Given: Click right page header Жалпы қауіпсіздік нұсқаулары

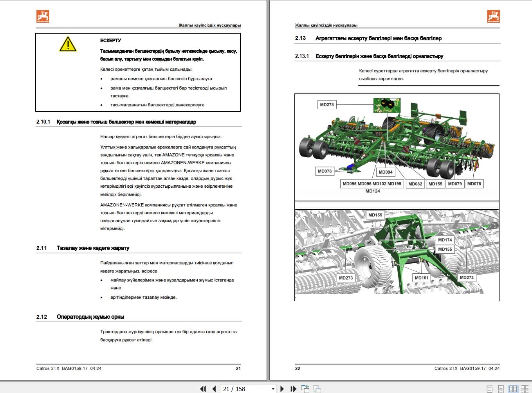Looking at the screenshot, I should tap(326, 25).
